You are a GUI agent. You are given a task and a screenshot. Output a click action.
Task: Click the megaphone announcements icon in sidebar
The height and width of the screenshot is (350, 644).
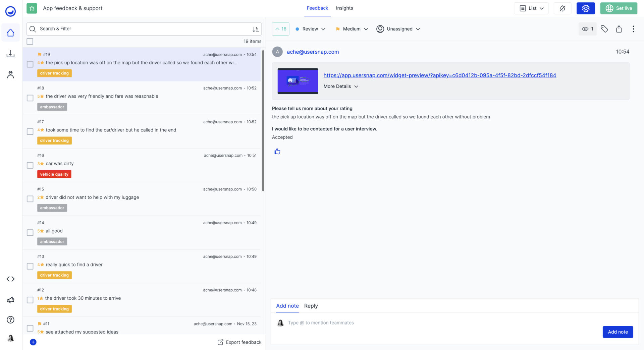click(x=10, y=300)
